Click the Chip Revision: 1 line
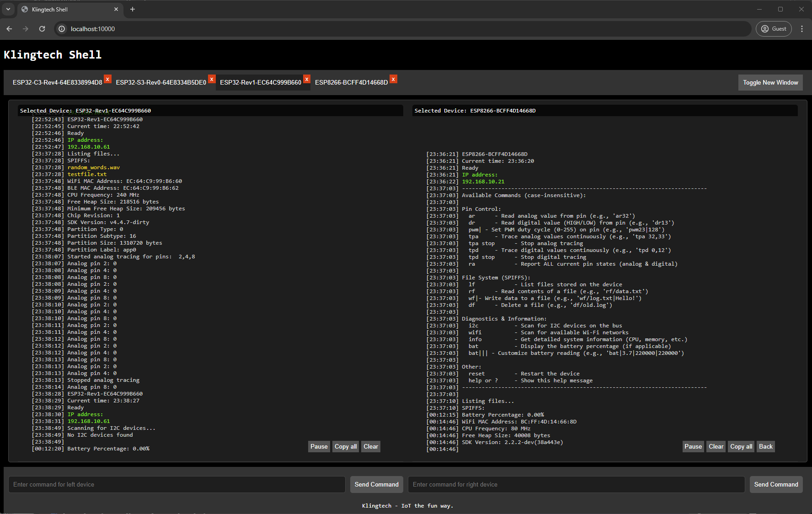Viewport: 812px width, 514px height. 94,215
